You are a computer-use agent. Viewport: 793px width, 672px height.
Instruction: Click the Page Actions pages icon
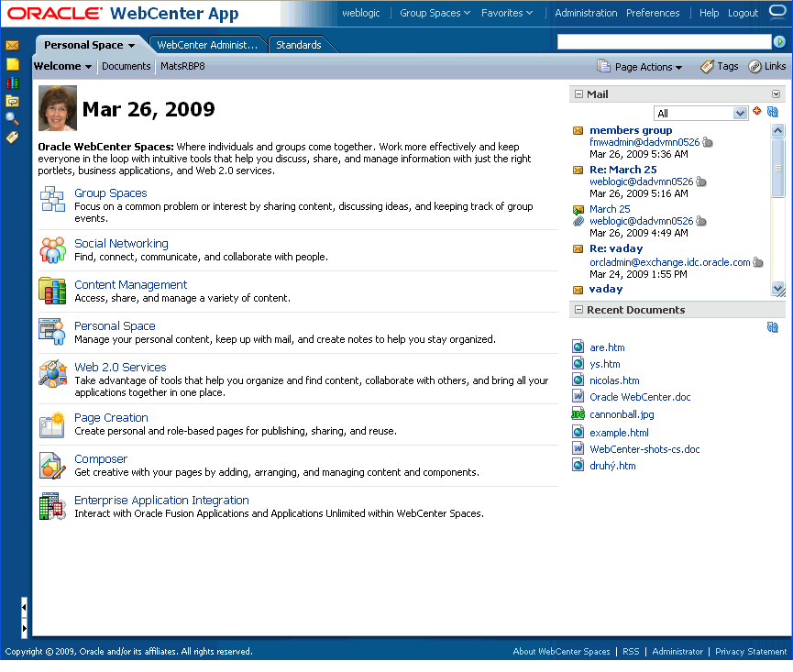(603, 66)
